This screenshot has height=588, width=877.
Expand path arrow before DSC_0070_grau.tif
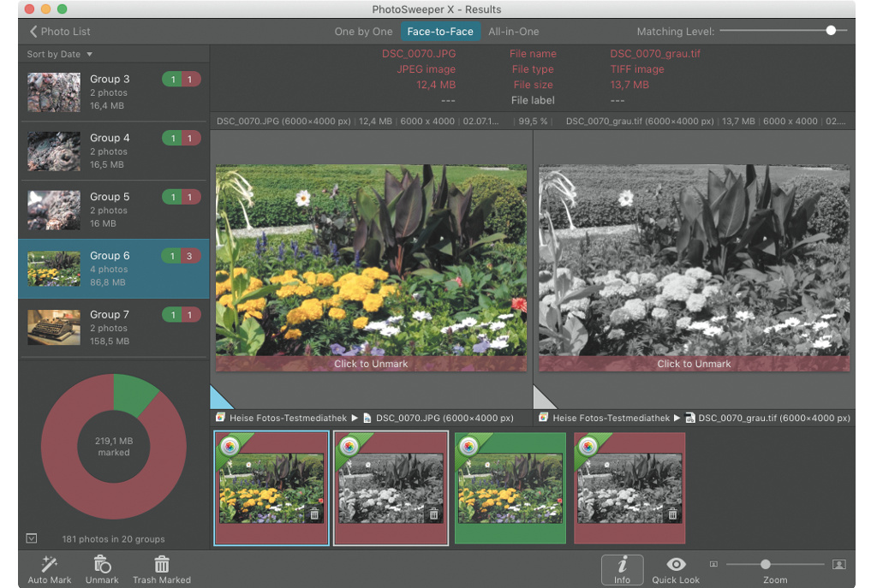click(678, 419)
